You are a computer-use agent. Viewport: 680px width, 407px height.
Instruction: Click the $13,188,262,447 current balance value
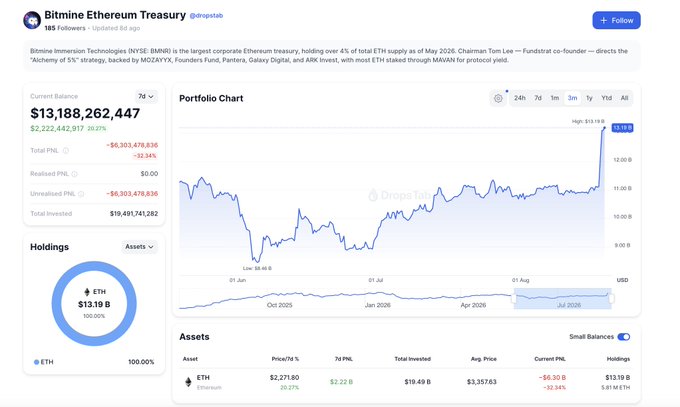click(x=85, y=113)
